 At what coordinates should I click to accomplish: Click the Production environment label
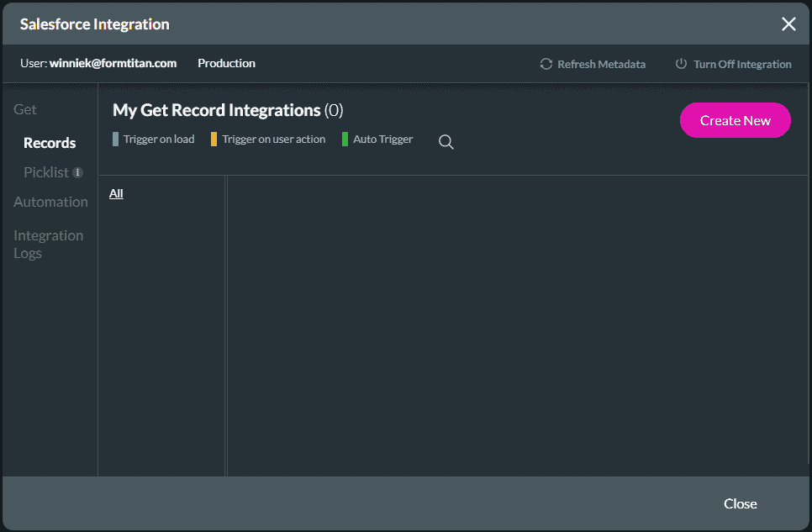click(226, 63)
